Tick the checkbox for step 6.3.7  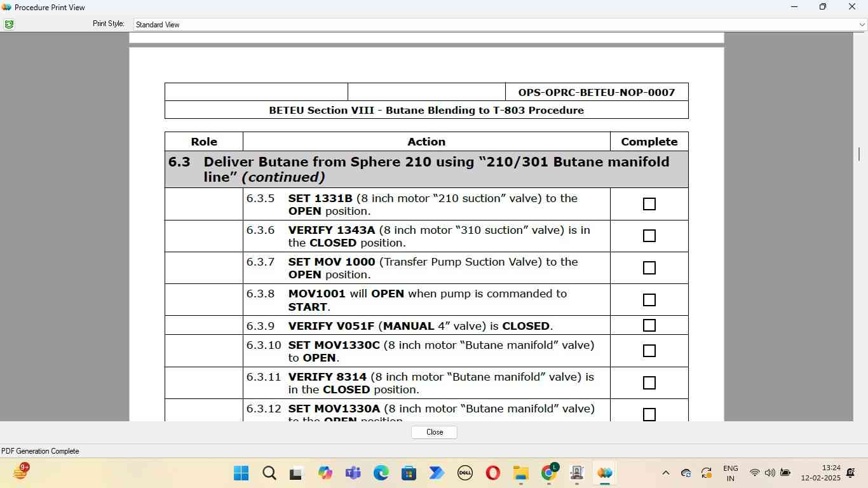[649, 268]
